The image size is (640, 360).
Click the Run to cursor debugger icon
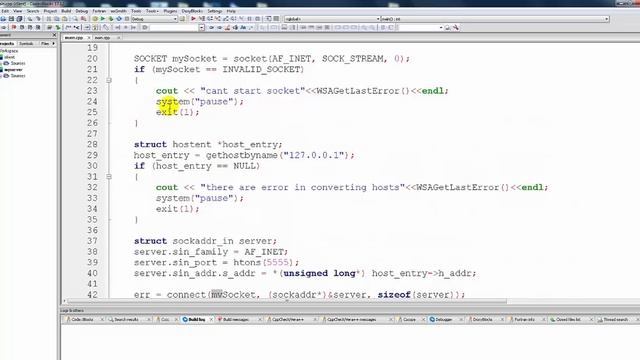coord(202,19)
